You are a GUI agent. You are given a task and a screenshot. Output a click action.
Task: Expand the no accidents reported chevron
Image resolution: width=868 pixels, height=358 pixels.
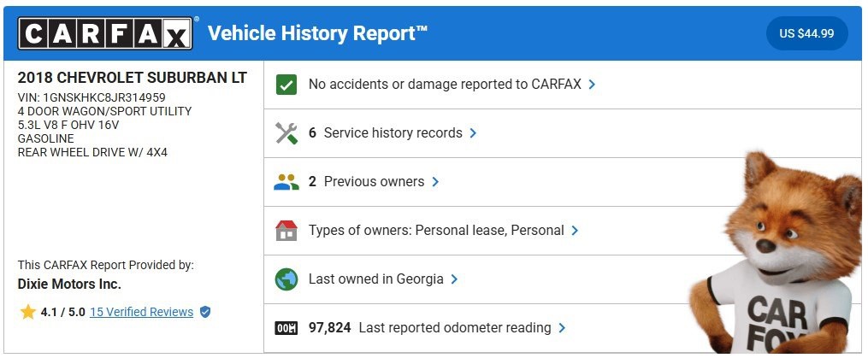click(x=592, y=85)
